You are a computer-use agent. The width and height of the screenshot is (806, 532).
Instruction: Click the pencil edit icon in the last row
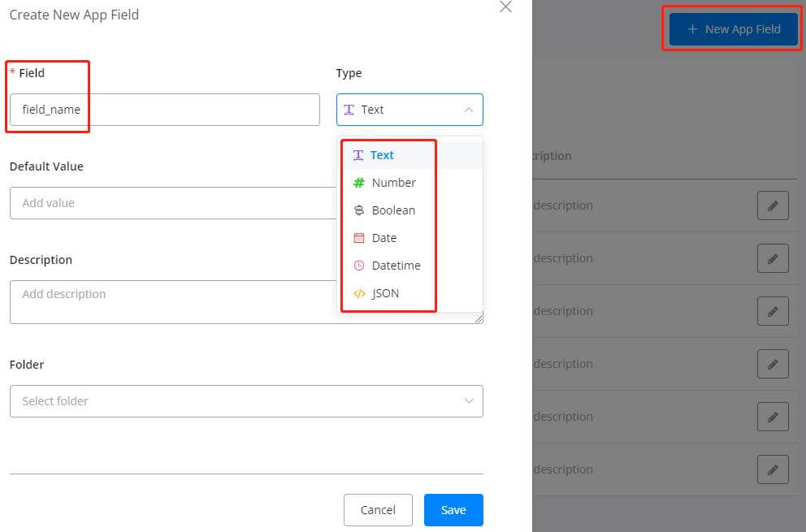773,469
